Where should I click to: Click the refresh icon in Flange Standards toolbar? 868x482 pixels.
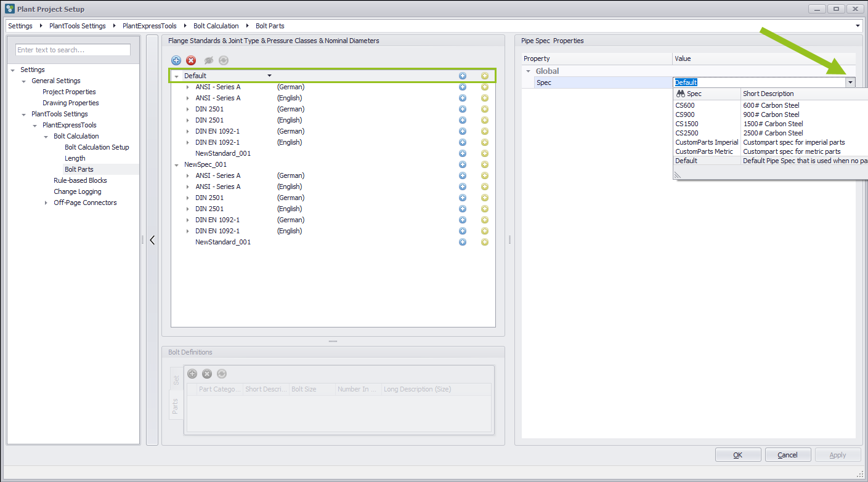point(224,60)
